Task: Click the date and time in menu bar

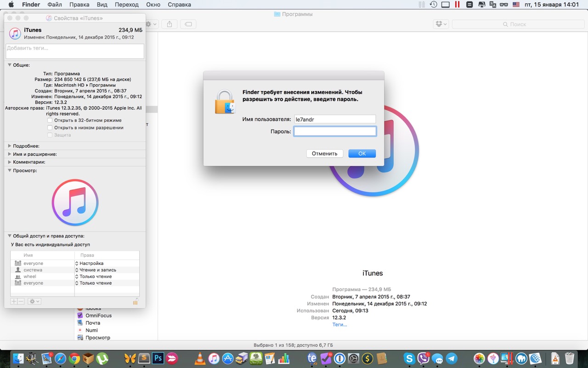Action: click(551, 5)
